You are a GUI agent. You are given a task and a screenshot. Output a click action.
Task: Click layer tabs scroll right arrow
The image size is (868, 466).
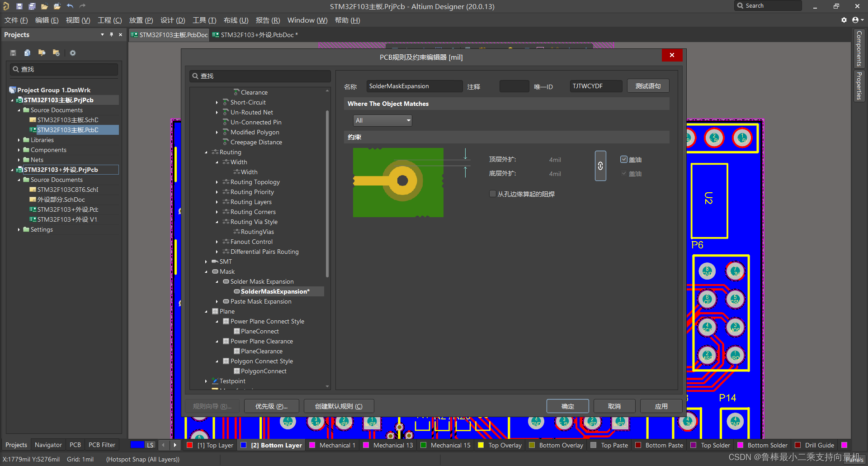coord(175,445)
